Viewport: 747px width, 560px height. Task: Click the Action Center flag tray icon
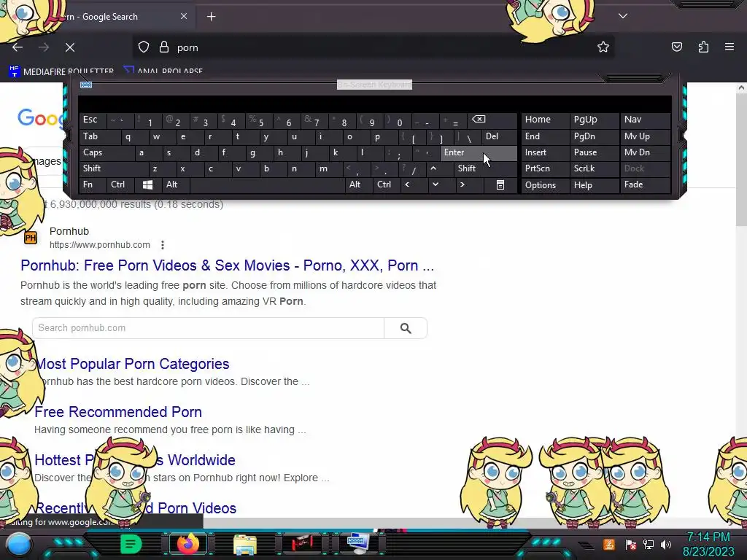[x=630, y=544]
